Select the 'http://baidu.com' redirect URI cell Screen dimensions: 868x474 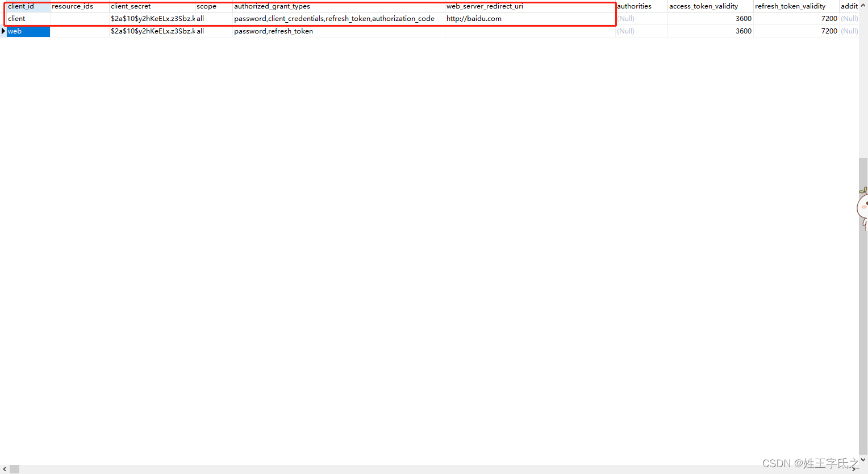pyautogui.click(x=531, y=19)
